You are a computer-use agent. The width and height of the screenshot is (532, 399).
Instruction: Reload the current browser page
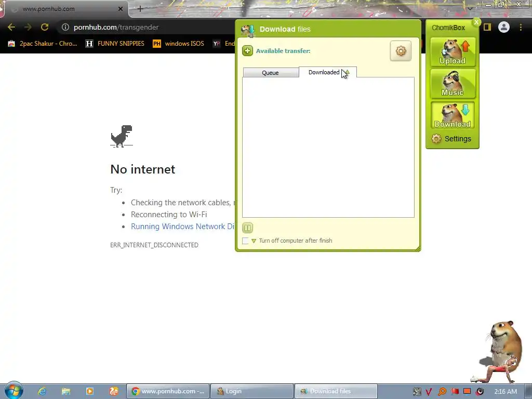point(45,27)
